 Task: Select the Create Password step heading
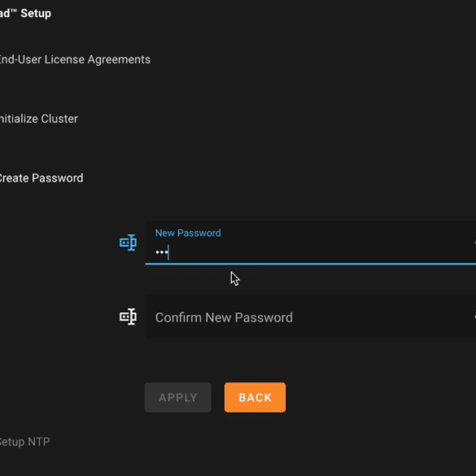(x=41, y=178)
